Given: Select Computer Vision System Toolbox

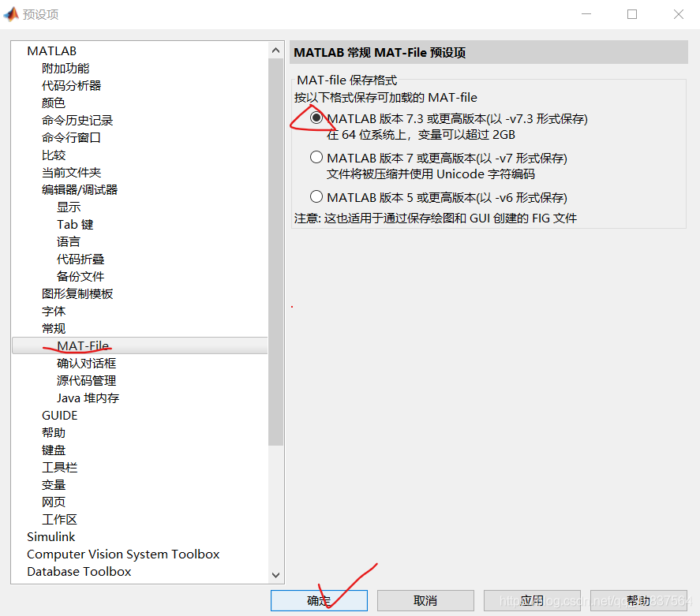Looking at the screenshot, I should [123, 554].
